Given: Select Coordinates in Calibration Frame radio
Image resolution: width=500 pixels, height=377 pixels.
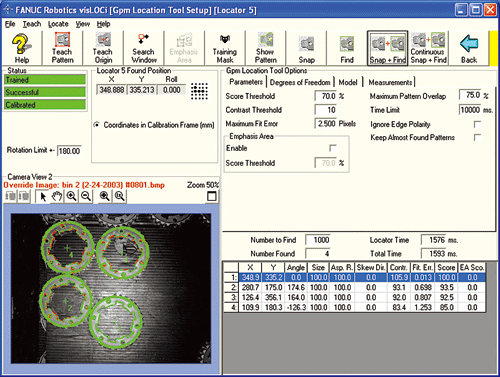Looking at the screenshot, I should click(97, 125).
